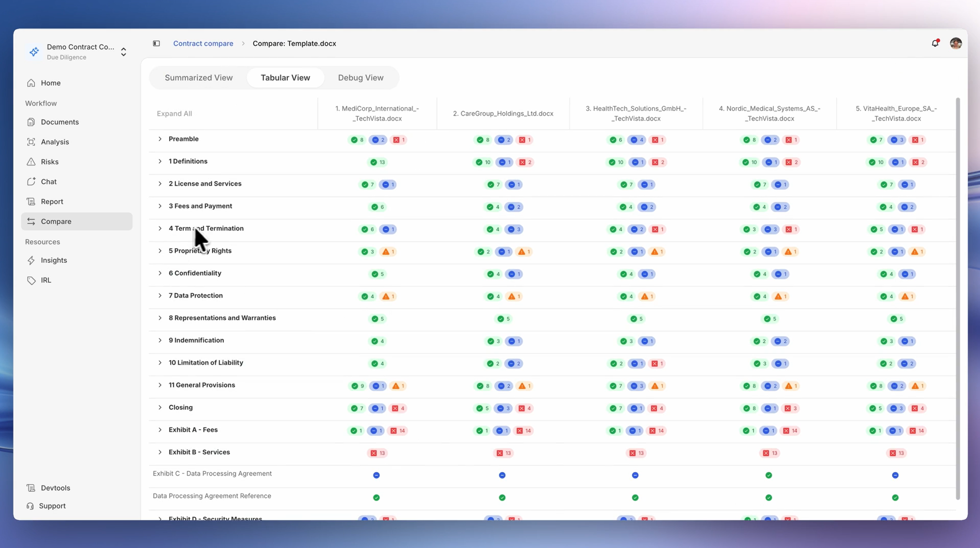Click blue status dot in Exhibit C MediCorp column
This screenshot has height=548, width=980.
376,475
